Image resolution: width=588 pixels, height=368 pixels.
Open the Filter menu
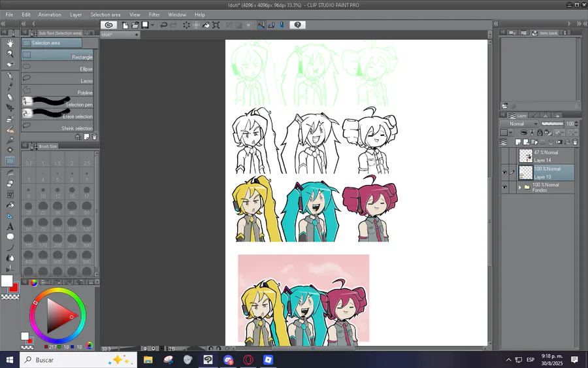(154, 14)
